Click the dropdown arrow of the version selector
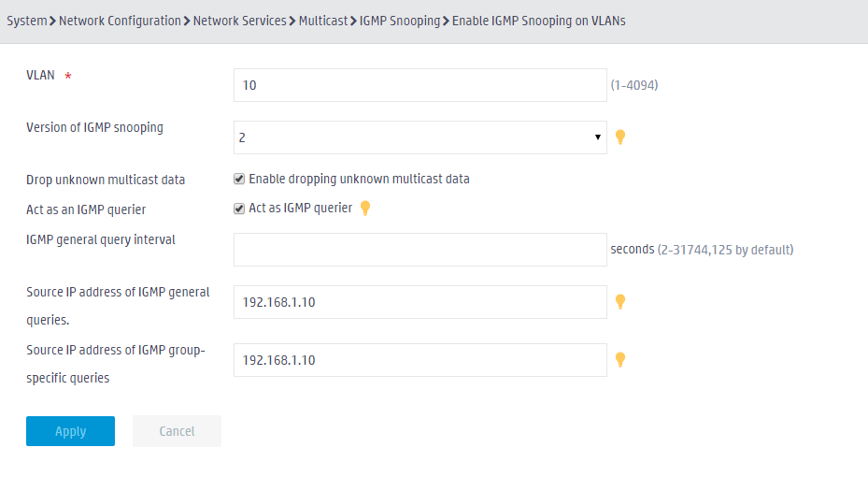Screen dimensions: 868x491 click(x=597, y=137)
